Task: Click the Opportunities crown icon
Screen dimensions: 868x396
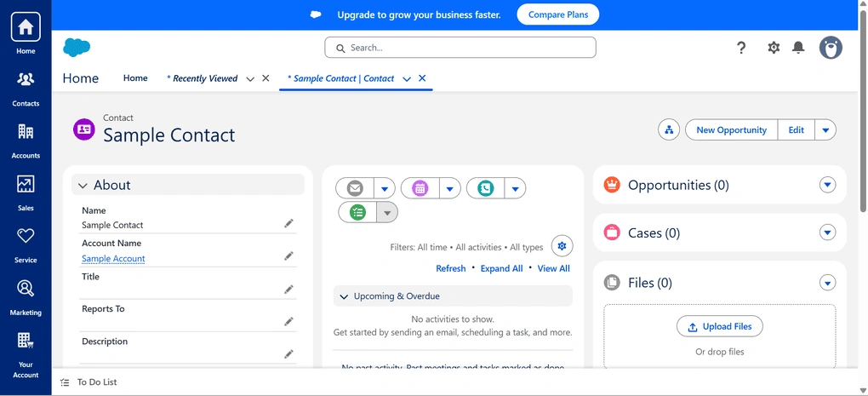Action: click(612, 185)
